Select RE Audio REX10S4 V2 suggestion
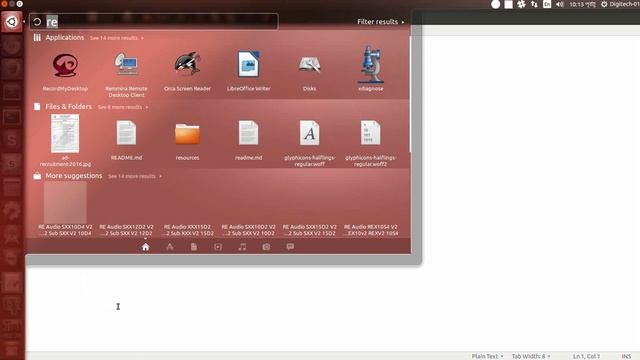 coord(371,230)
